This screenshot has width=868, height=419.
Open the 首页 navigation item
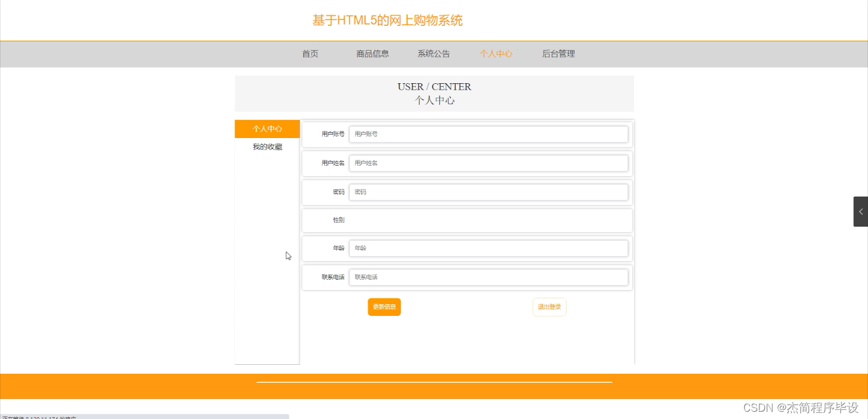(310, 54)
